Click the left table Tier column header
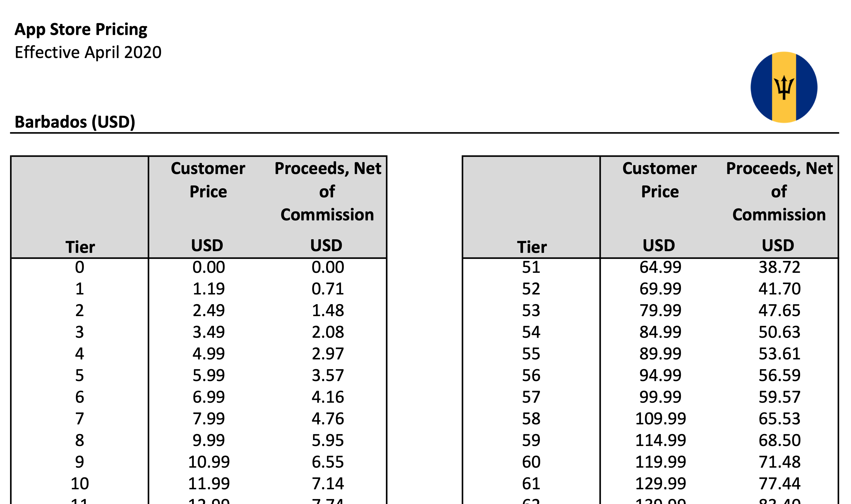The width and height of the screenshot is (851, 504). [80, 246]
